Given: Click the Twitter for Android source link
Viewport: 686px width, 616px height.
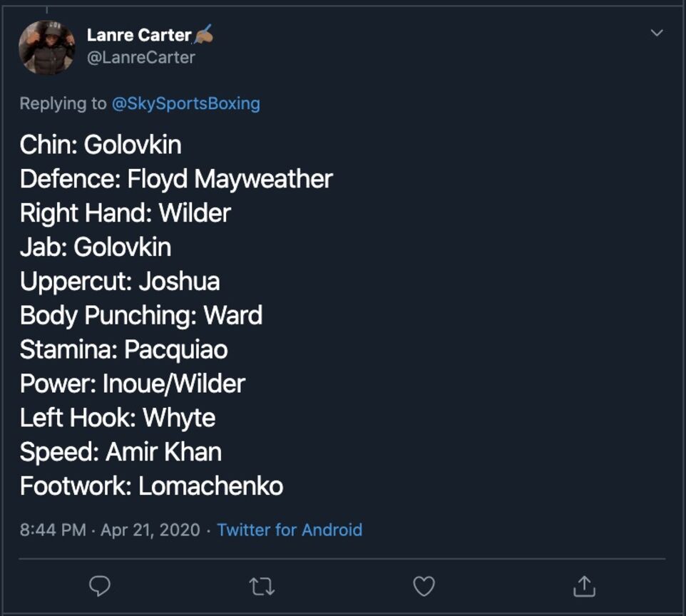Looking at the screenshot, I should click(290, 530).
